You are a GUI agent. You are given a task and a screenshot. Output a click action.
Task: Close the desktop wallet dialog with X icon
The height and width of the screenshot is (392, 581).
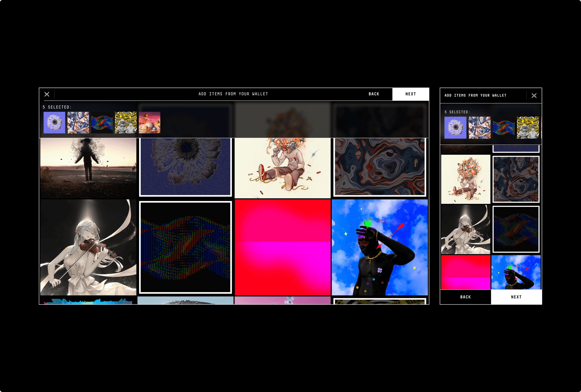[47, 94]
